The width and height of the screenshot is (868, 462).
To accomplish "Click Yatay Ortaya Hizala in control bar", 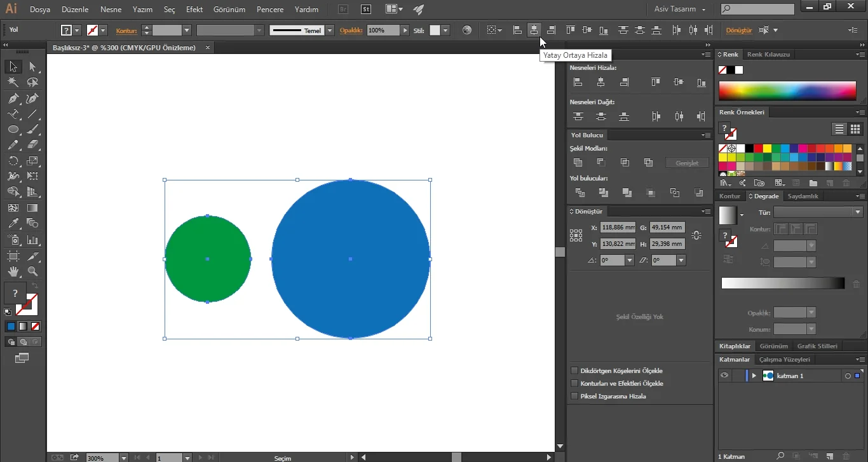I will 534,30.
